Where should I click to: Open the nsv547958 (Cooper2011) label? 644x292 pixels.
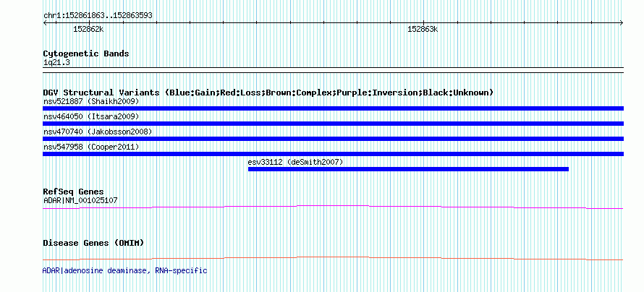click(91, 147)
